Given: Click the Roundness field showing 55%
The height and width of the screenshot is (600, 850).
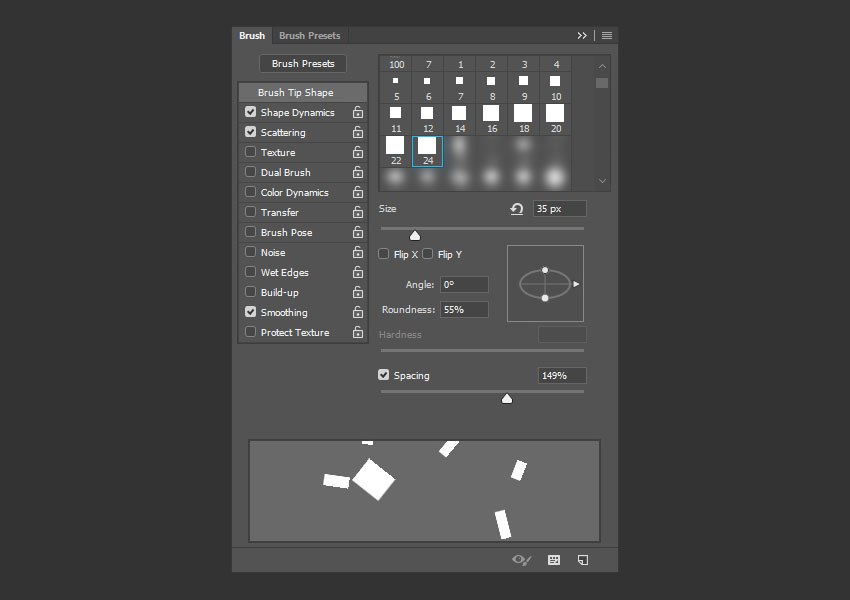Looking at the screenshot, I should click(x=464, y=309).
